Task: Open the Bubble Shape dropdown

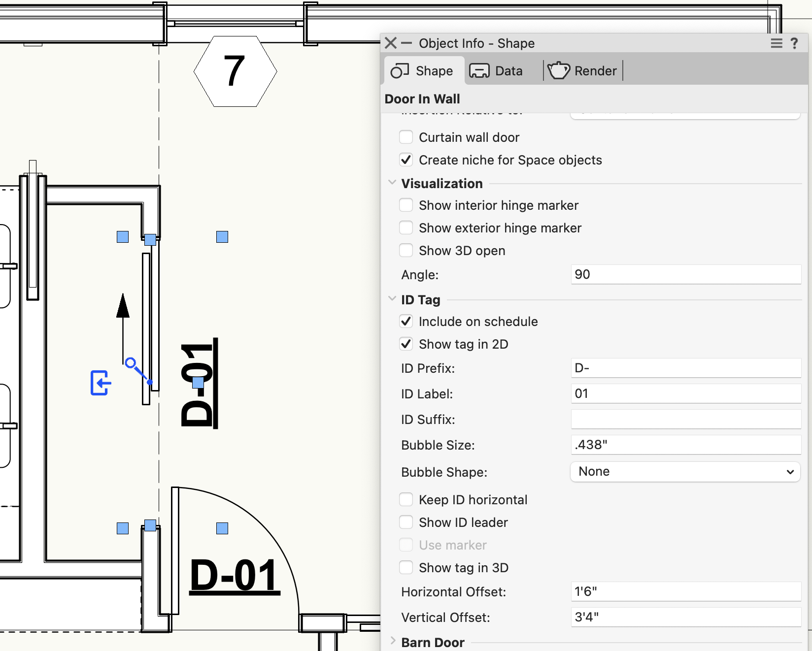Action: 685,472
